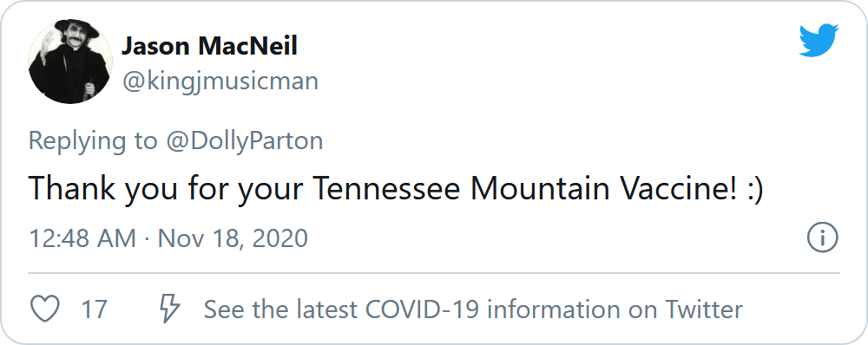This screenshot has width=868, height=345.
Task: Click the 12:48 AM time text
Action: [x=82, y=239]
